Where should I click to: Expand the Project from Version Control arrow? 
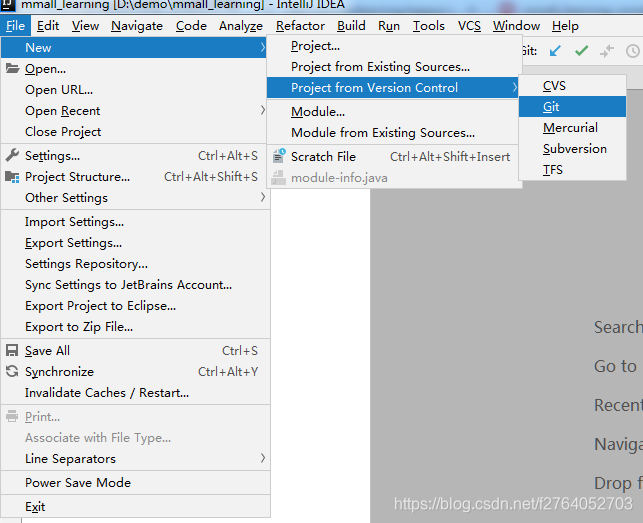[x=515, y=87]
